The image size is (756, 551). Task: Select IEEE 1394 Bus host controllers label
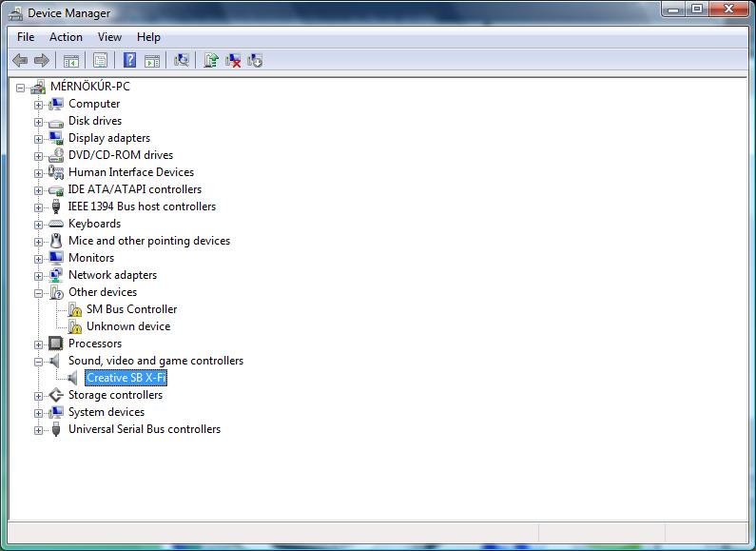[x=142, y=207]
